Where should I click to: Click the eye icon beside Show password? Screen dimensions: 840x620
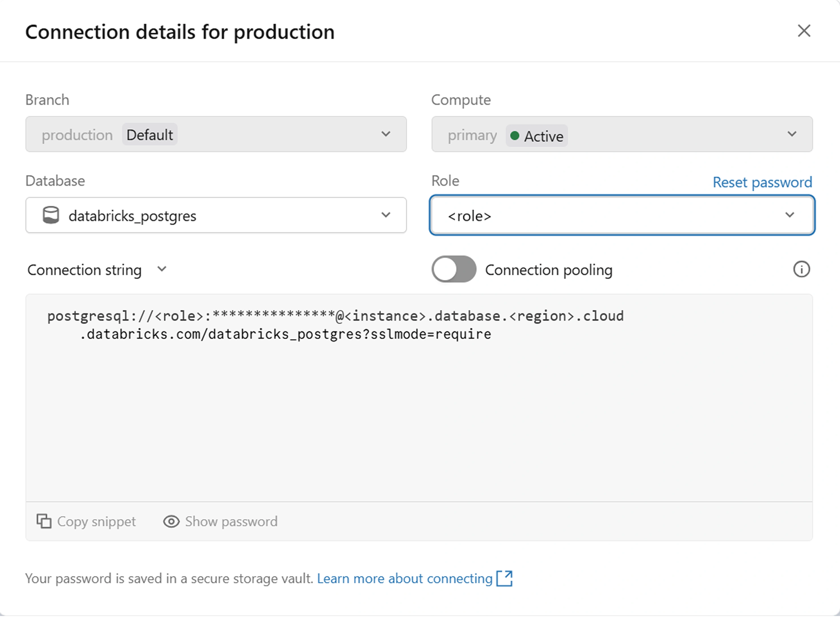click(x=171, y=522)
